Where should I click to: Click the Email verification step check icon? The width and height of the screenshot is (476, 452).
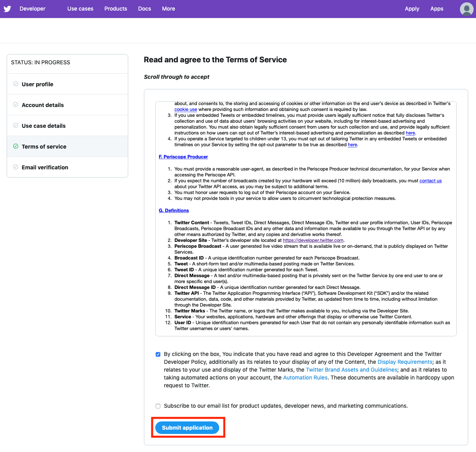(16, 167)
